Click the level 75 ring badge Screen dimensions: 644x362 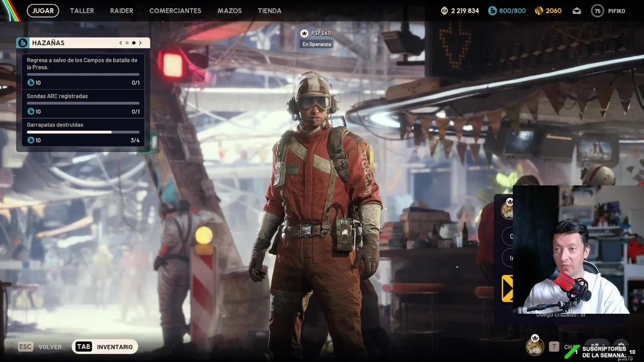tap(597, 11)
